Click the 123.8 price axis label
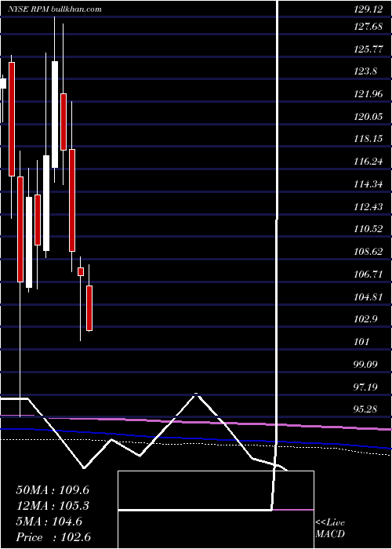Screen dimensions: 392x549 (365, 71)
